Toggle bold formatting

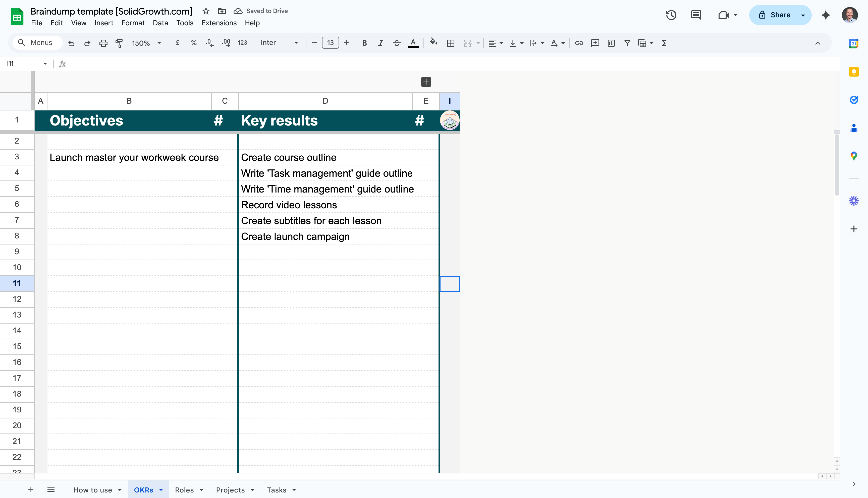click(364, 43)
